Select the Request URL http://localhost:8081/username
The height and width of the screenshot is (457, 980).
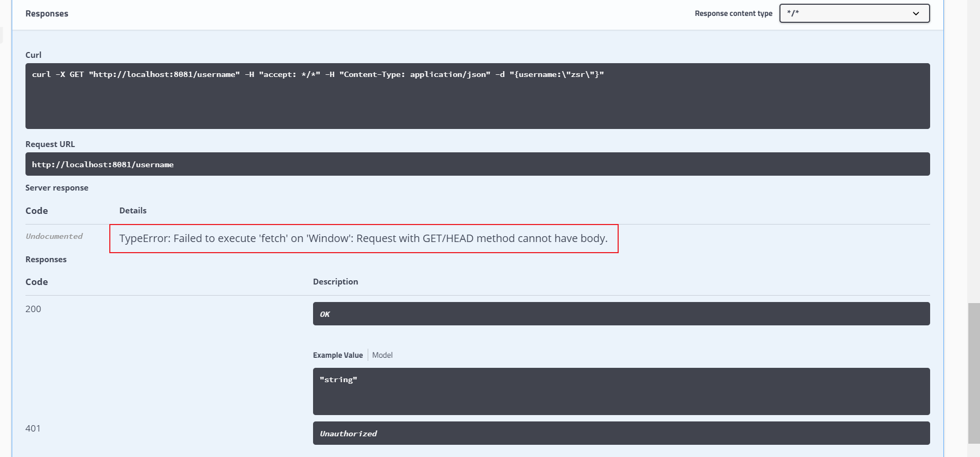pyautogui.click(x=478, y=164)
